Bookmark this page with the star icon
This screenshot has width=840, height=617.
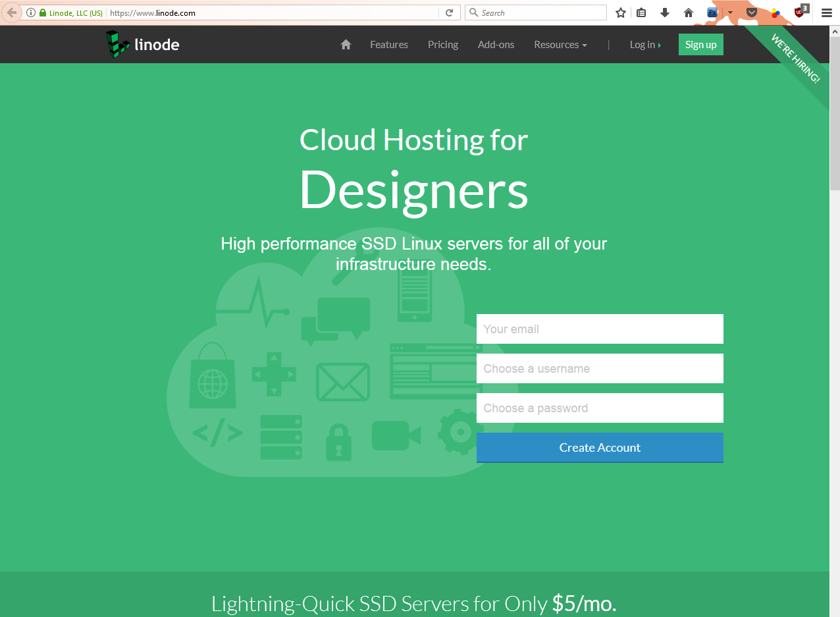coord(620,13)
